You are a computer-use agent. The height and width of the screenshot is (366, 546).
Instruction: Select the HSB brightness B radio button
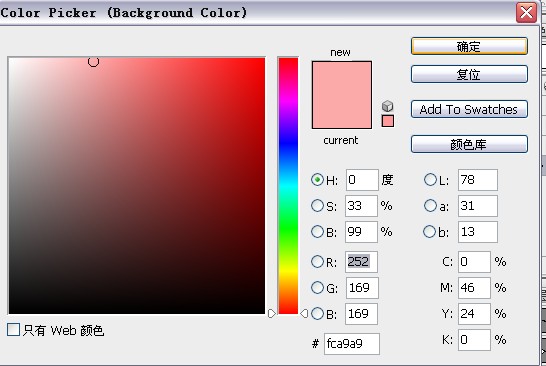[x=317, y=232]
